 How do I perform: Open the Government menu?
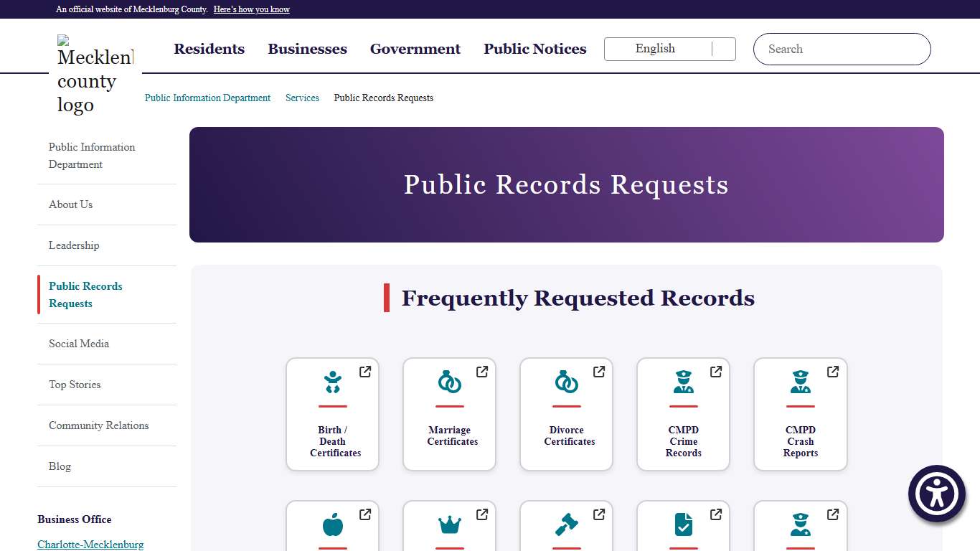tap(415, 49)
